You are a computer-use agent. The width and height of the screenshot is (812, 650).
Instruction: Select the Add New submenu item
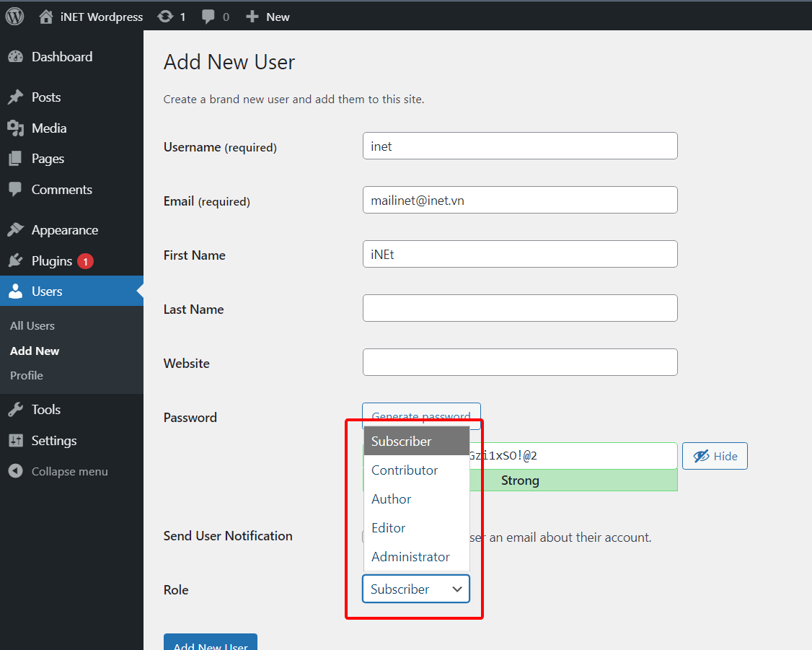(x=35, y=351)
